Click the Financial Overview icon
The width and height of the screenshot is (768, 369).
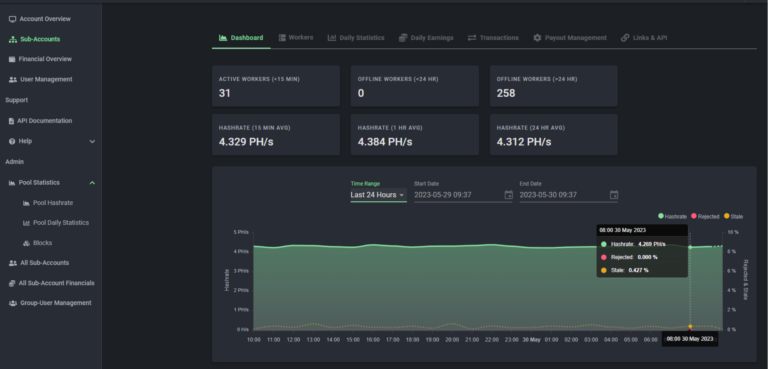tap(12, 59)
